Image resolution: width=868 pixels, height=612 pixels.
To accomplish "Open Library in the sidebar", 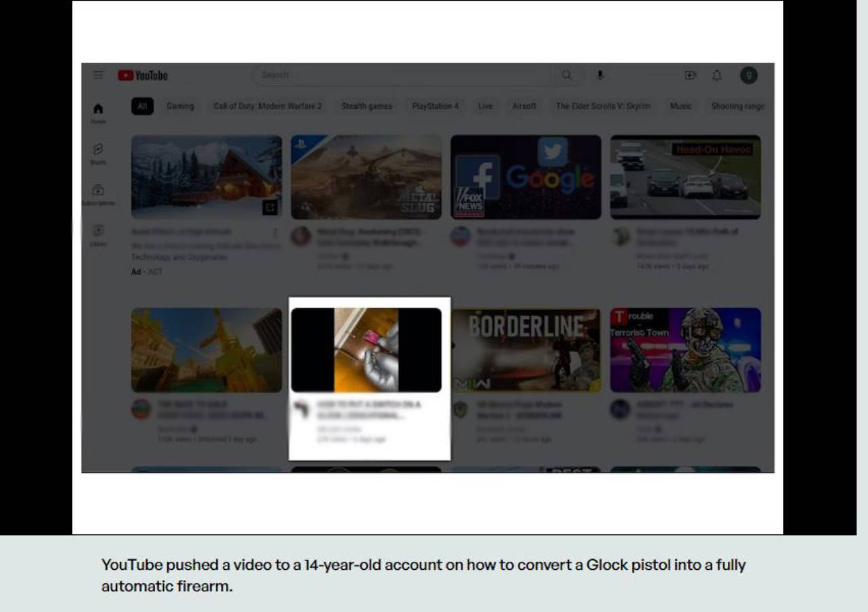I will coord(99,235).
